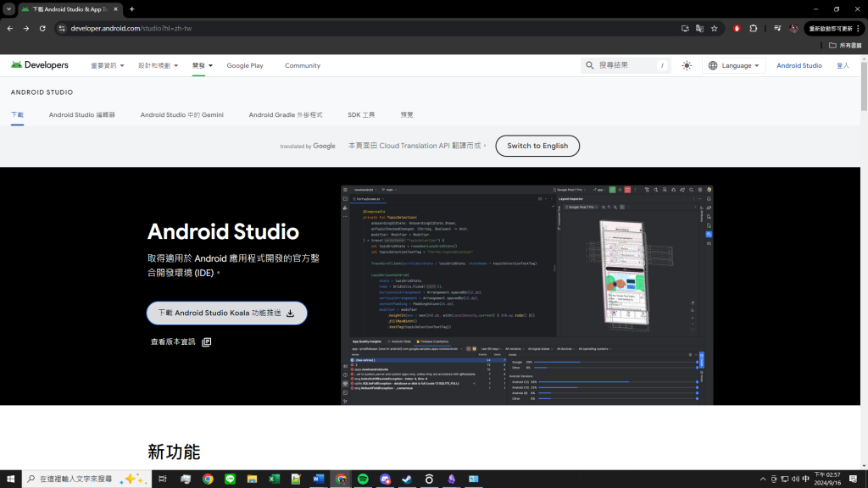Open Task View on the taskbar
868x488 pixels.
click(x=163, y=480)
